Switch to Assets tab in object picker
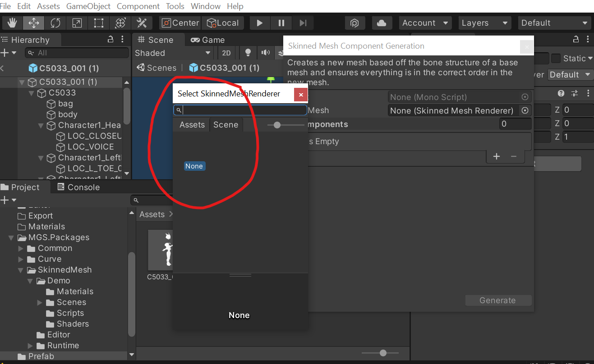594x364 pixels. [x=192, y=125]
